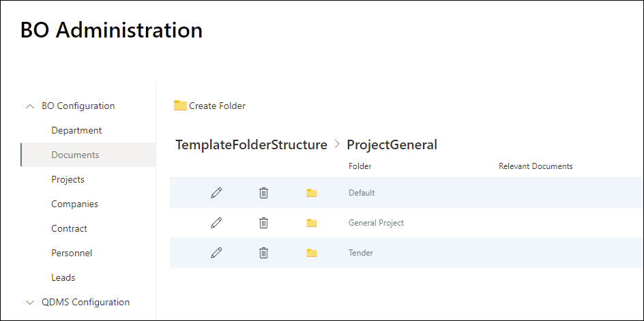This screenshot has height=321, width=644.
Task: Go to Contract in the sidebar
Action: click(x=69, y=228)
